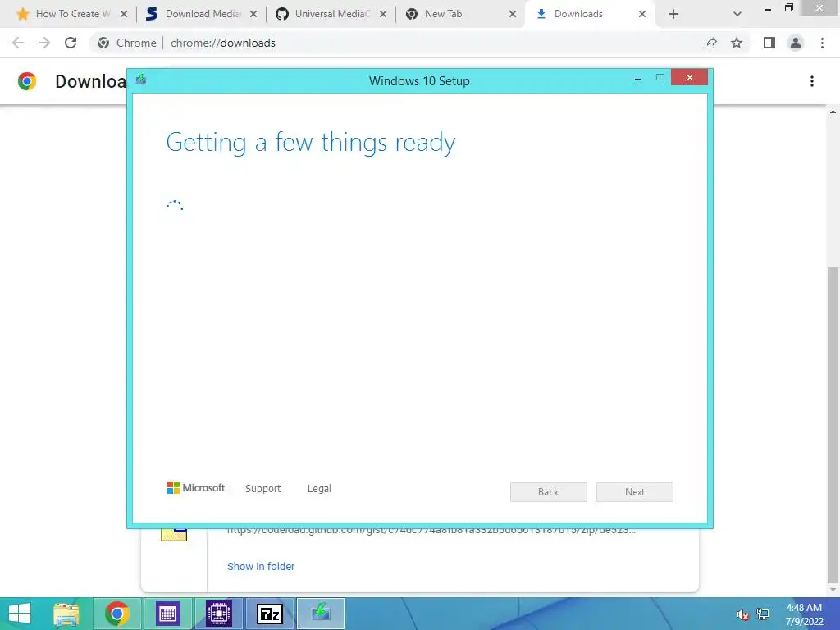
Task: Open Chrome three-dot main menu
Action: (822, 43)
